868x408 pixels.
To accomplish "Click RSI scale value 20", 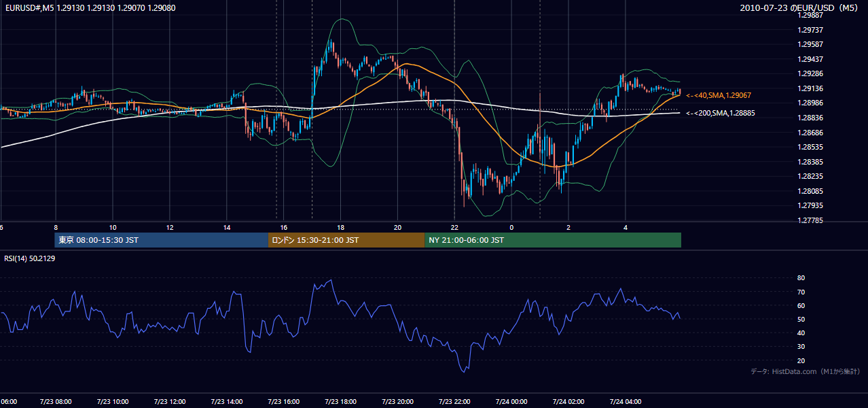I will click(x=801, y=360).
